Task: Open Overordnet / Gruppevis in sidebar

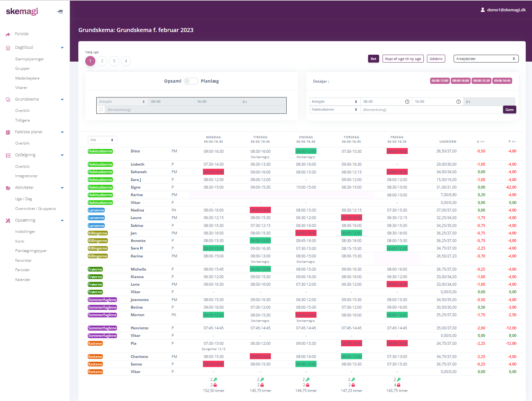Action: (36, 209)
